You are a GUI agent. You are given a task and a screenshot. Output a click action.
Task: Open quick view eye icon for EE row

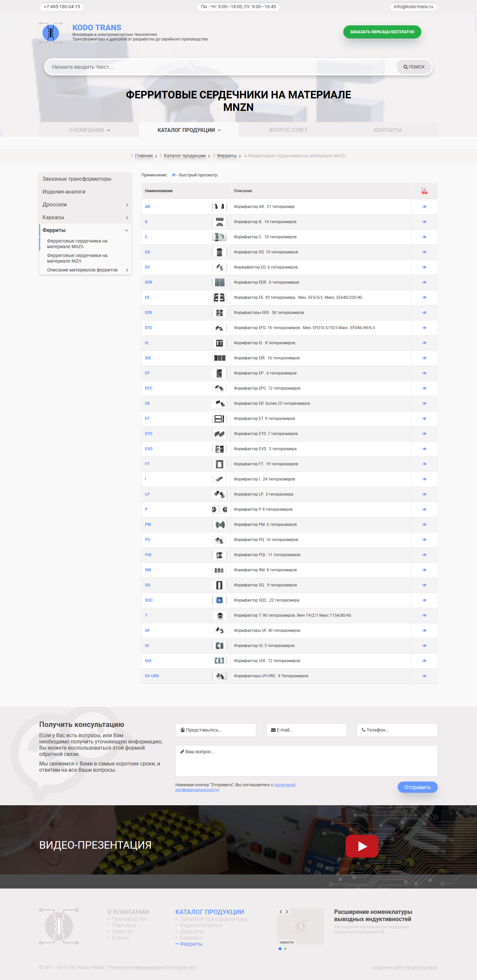(424, 297)
